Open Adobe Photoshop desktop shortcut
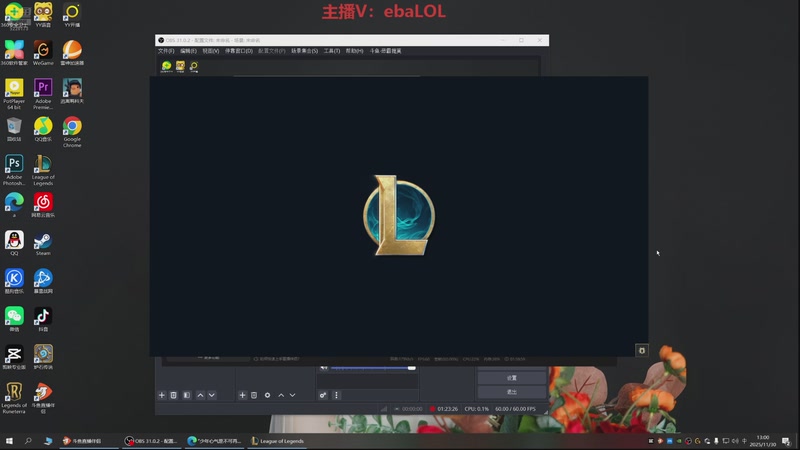This screenshot has height=450, width=800. (14, 170)
